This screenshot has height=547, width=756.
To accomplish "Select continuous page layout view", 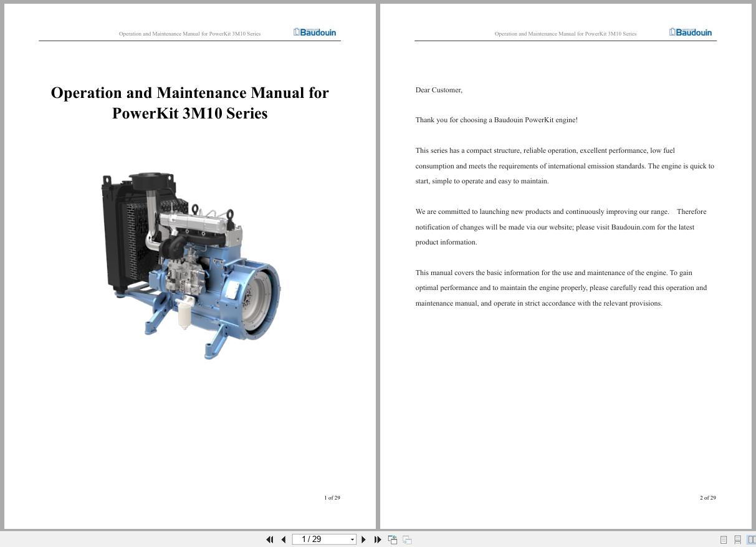I will 738,539.
